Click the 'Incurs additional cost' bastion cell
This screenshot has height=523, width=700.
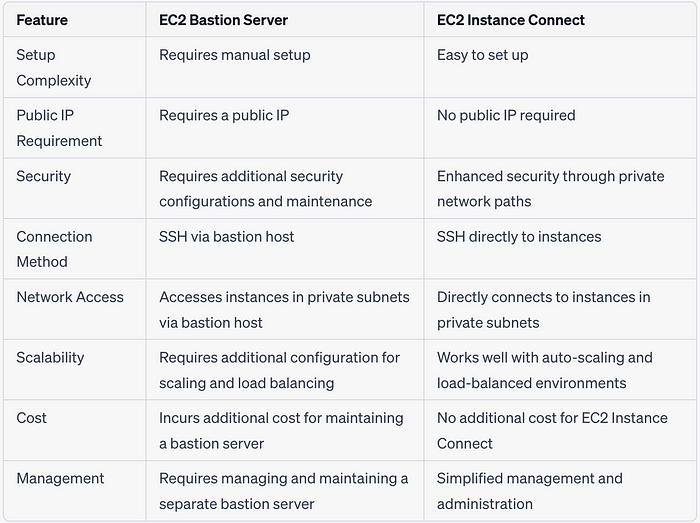(281, 431)
